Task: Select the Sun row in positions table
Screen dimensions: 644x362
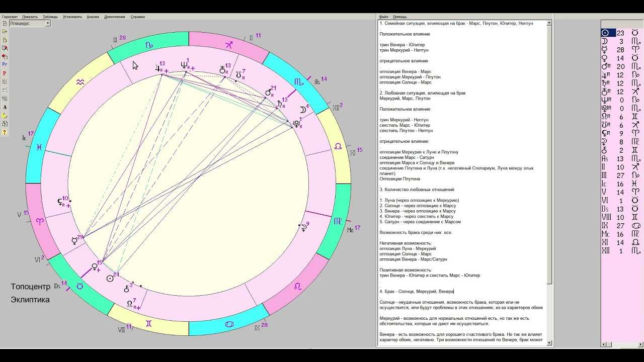Action: click(x=622, y=33)
